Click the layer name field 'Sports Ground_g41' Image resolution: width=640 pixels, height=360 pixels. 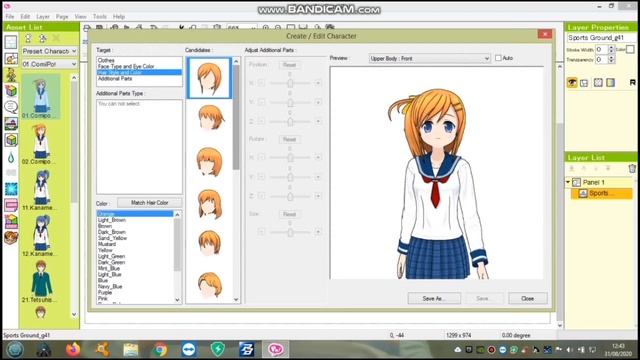pyautogui.click(x=602, y=38)
